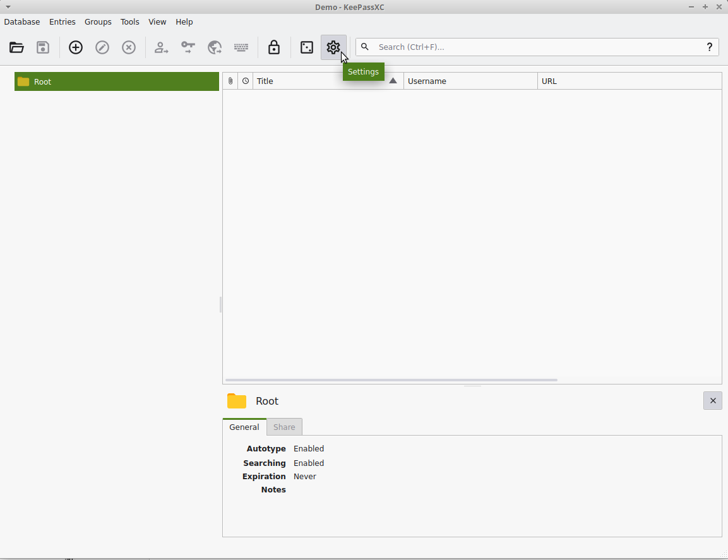This screenshot has width=728, height=560.
Task: Copy username using the toolbar icon
Action: pyautogui.click(x=162, y=47)
